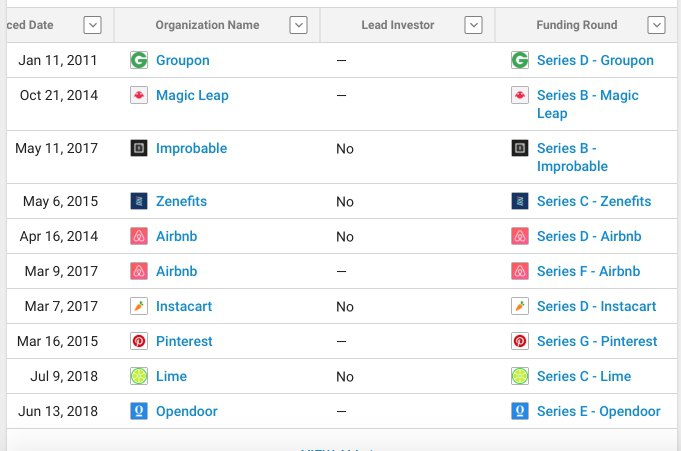Click the Magic Leap logo icon beside organization name
The image size is (681, 451).
pyautogui.click(x=139, y=95)
